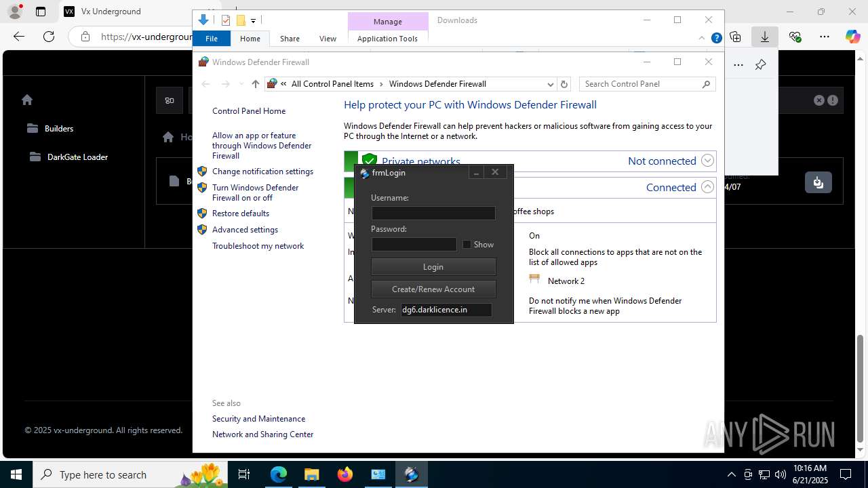Open File Explorer from the taskbar
Screen dimensions: 868x488
click(312, 474)
